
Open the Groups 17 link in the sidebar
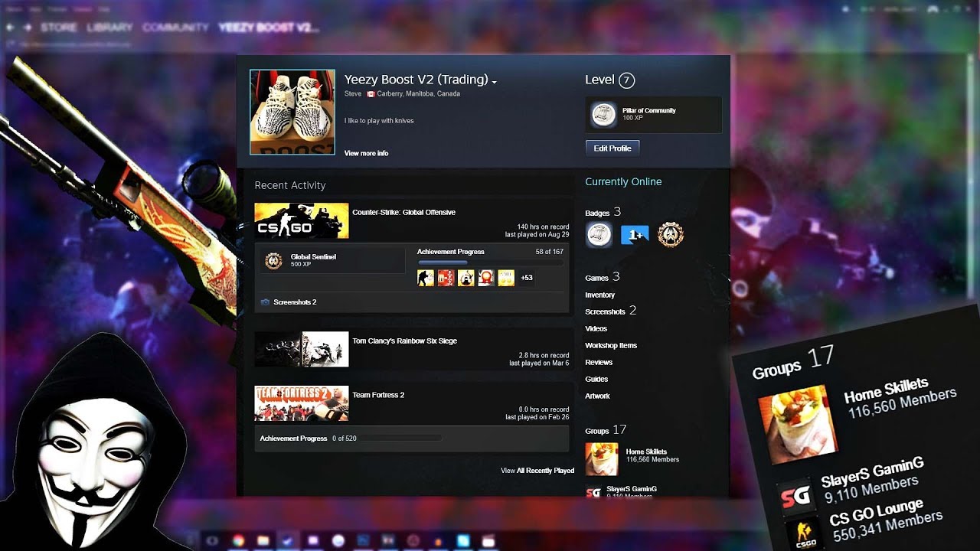coord(606,430)
